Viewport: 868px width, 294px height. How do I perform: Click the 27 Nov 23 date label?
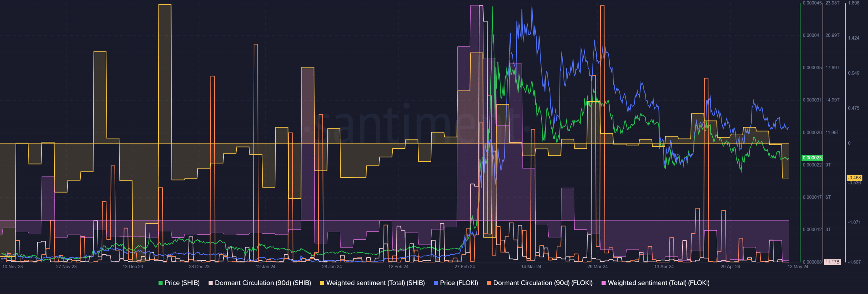(x=66, y=267)
